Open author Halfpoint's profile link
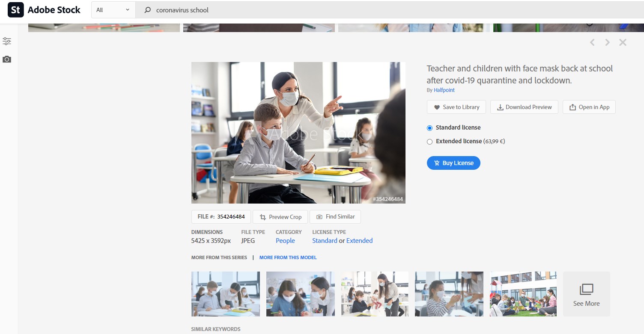The height and width of the screenshot is (334, 644). pyautogui.click(x=444, y=90)
